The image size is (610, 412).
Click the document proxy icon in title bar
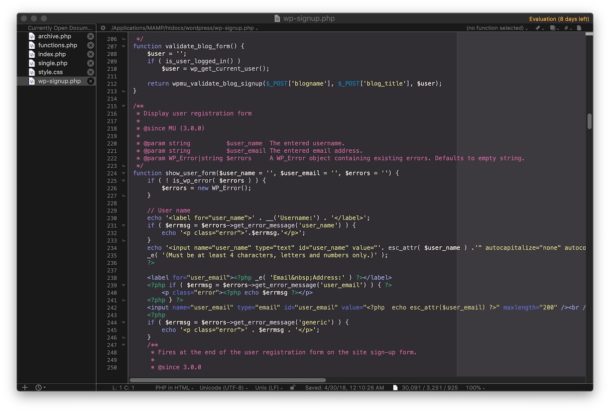(x=277, y=18)
